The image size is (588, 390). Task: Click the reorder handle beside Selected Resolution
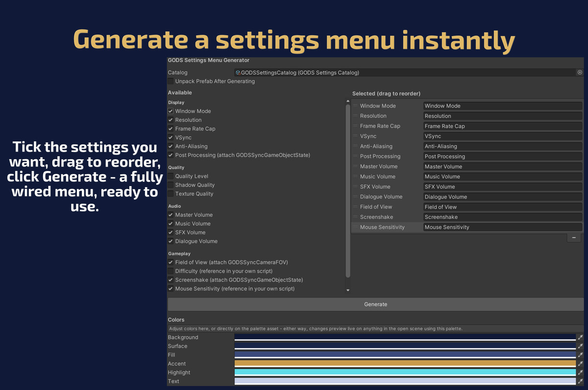click(355, 116)
